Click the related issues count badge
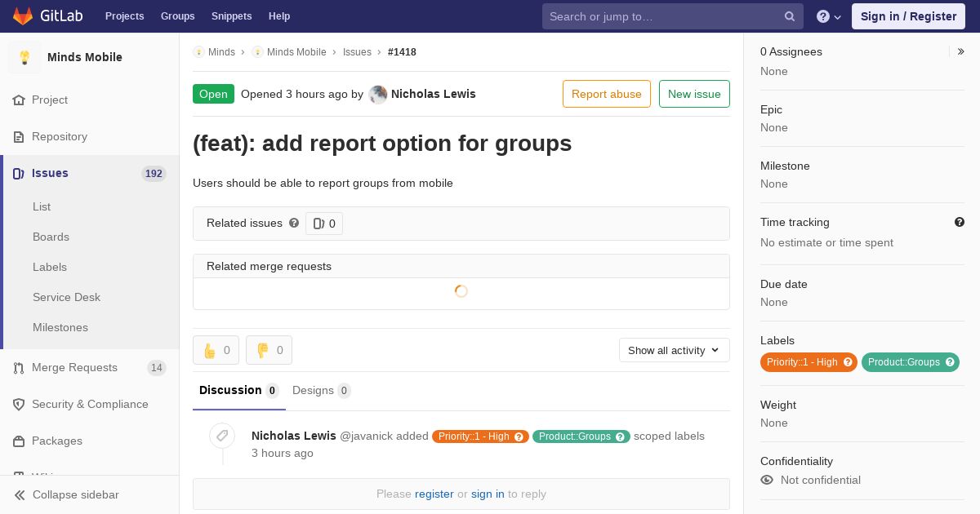980x514 pixels. pos(324,224)
